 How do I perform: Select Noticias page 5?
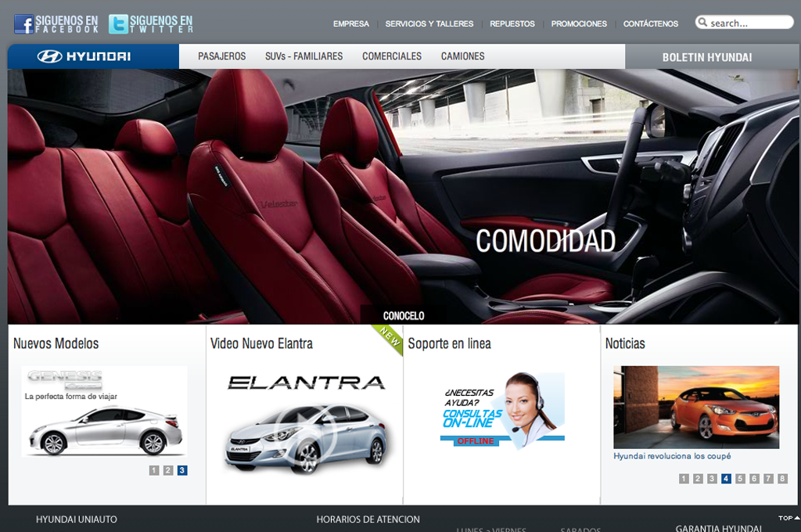pos(740,479)
